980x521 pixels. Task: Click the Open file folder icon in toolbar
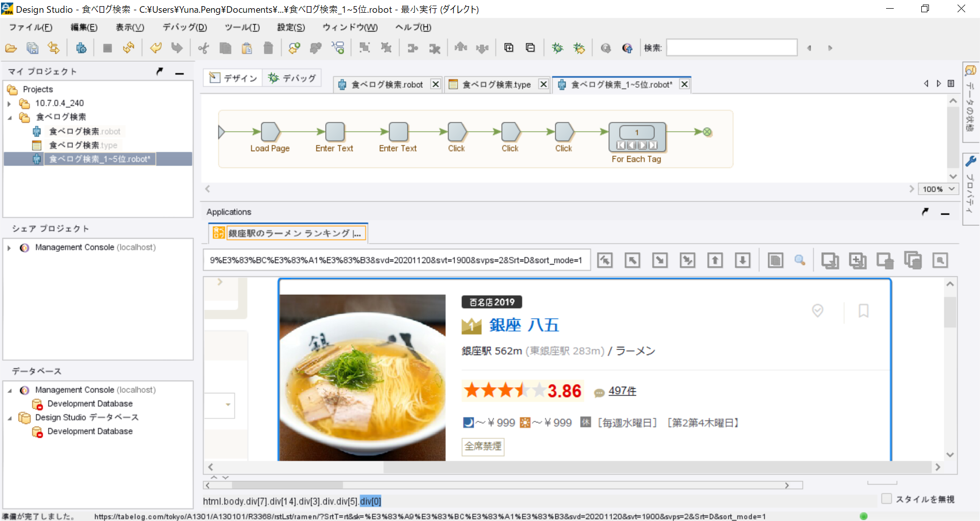point(11,48)
